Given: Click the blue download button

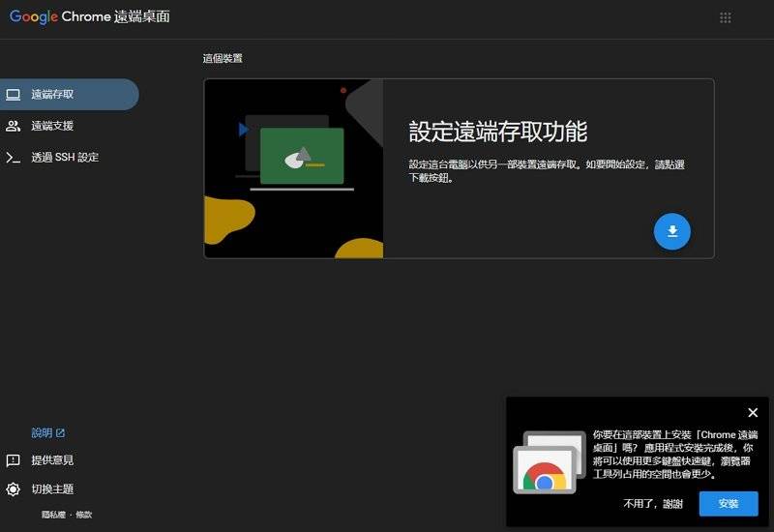Looking at the screenshot, I should (x=671, y=231).
